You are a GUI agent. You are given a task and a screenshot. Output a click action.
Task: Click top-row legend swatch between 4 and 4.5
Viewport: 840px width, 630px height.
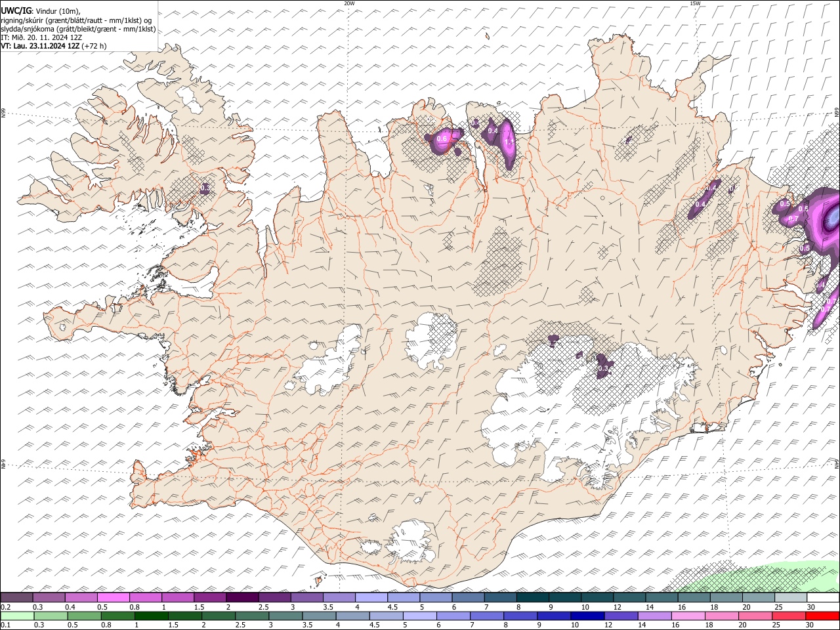tap(371, 598)
